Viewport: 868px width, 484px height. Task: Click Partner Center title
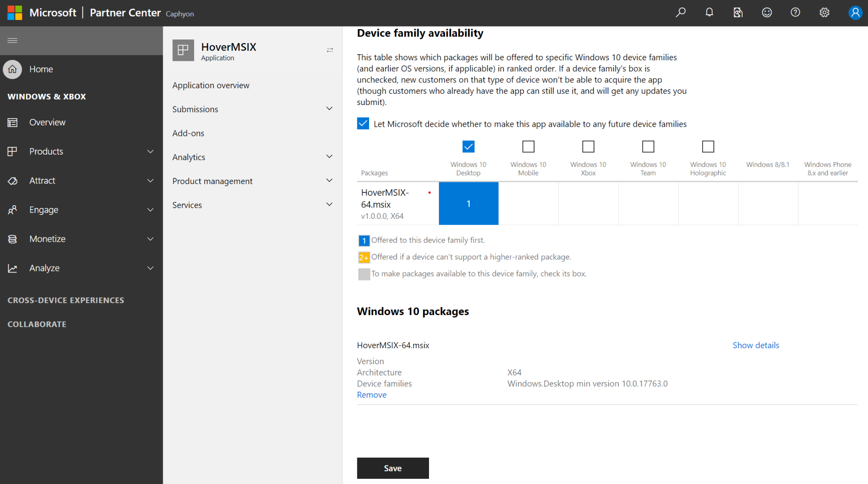[125, 13]
